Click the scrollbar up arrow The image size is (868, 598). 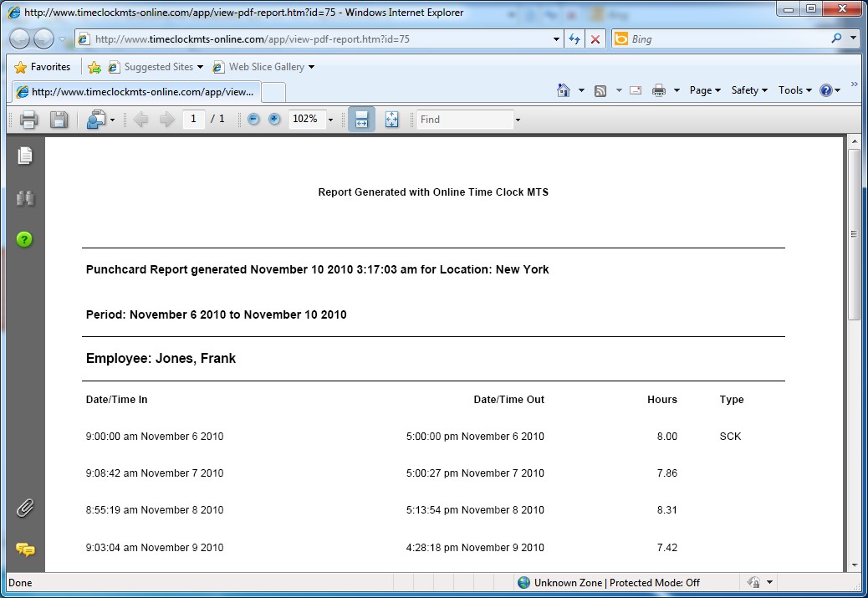pos(854,141)
